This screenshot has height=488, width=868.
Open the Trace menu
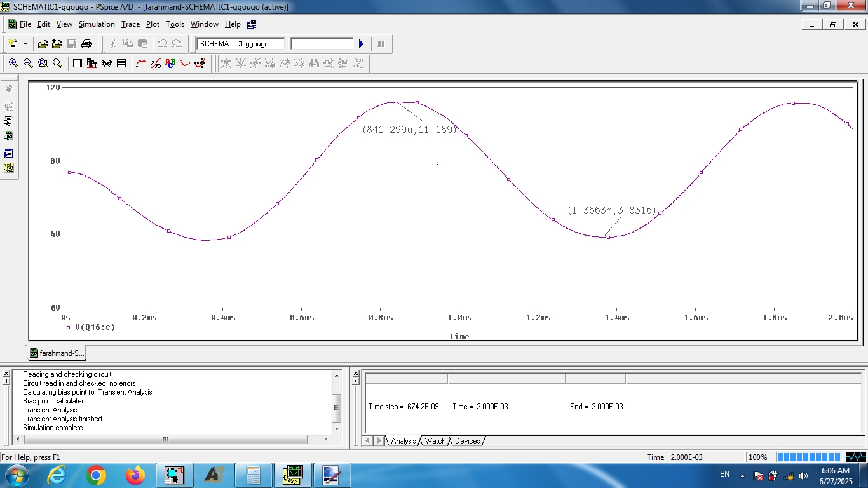point(130,24)
